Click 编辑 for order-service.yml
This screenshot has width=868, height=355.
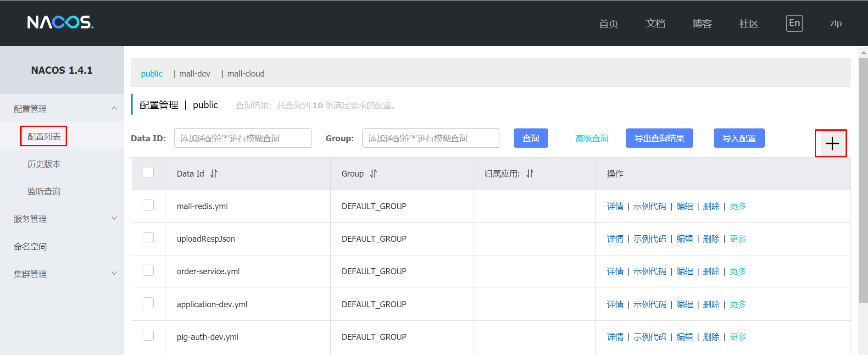click(x=684, y=272)
